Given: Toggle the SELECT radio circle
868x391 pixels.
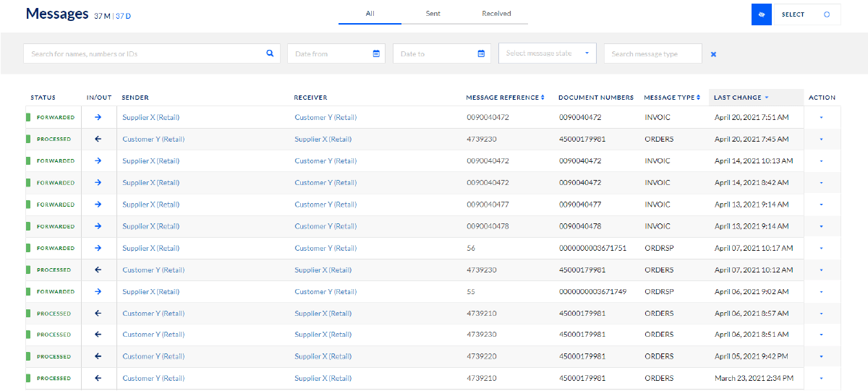Looking at the screenshot, I should click(827, 14).
